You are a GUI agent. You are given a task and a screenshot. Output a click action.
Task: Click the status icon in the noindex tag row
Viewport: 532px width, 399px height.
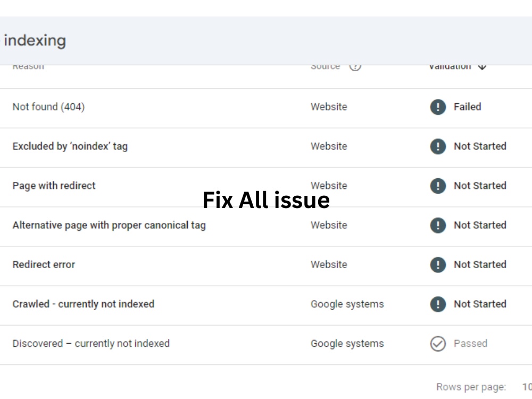(x=438, y=146)
